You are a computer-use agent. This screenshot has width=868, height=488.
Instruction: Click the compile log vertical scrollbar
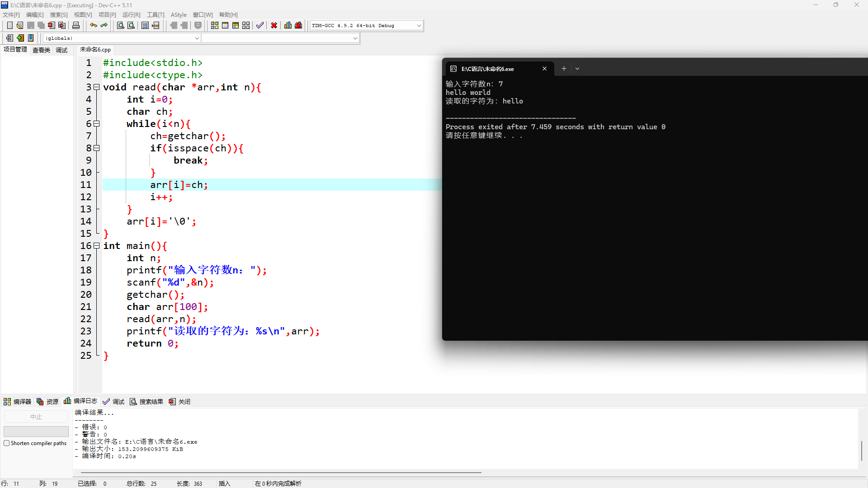tap(862, 450)
